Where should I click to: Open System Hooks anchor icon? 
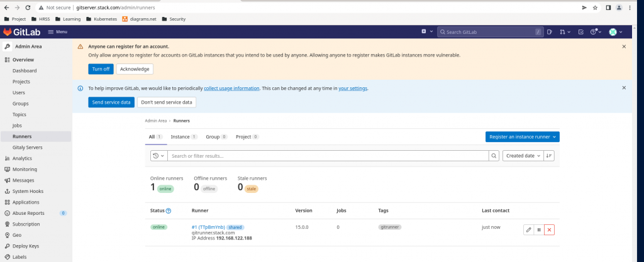pyautogui.click(x=7, y=192)
